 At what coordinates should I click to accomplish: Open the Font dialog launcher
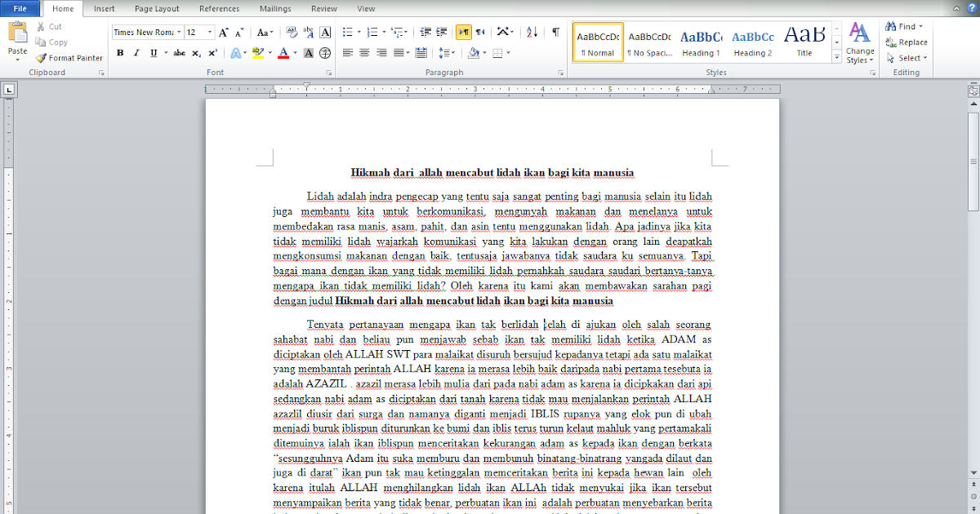coord(330,73)
